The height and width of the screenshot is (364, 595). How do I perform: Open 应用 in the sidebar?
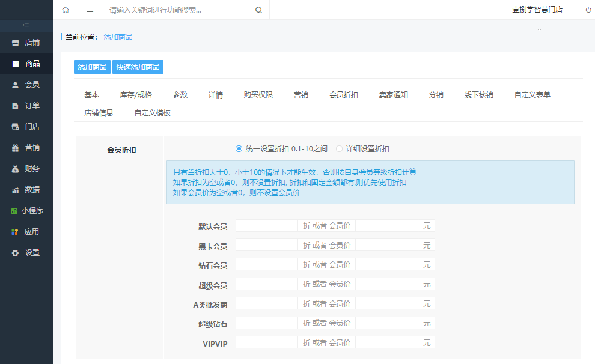click(x=26, y=232)
